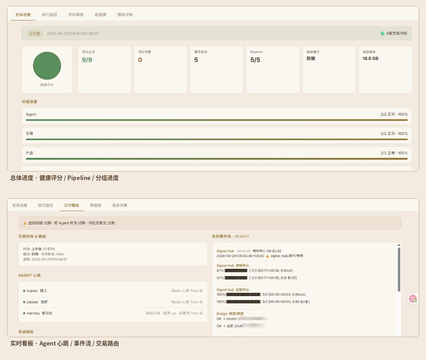Open 数据源 tab above the health score card
Image resolution: width=426 pixels, height=360 pixels.
[x=100, y=15]
